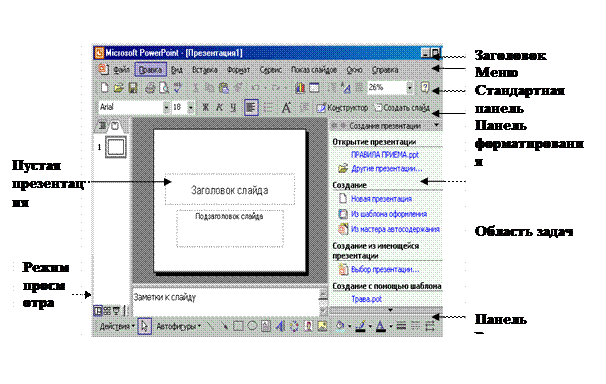
Task: Select the Line drawing tool
Action: pyautogui.click(x=210, y=326)
